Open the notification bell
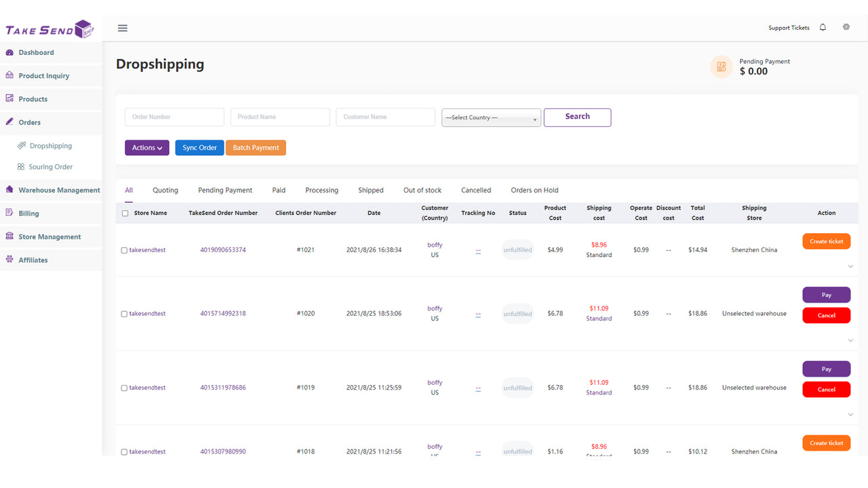 click(x=823, y=28)
